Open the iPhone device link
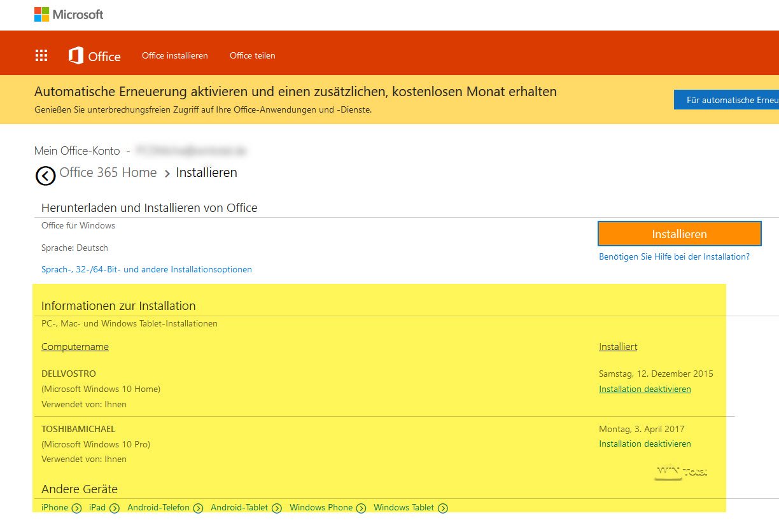Image resolution: width=779 pixels, height=532 pixels. (55, 507)
